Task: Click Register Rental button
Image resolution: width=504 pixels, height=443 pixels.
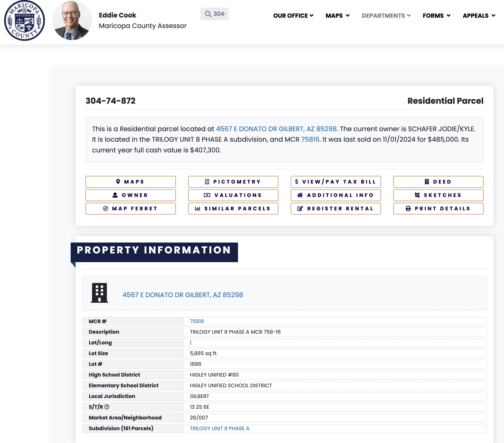Action: (336, 209)
